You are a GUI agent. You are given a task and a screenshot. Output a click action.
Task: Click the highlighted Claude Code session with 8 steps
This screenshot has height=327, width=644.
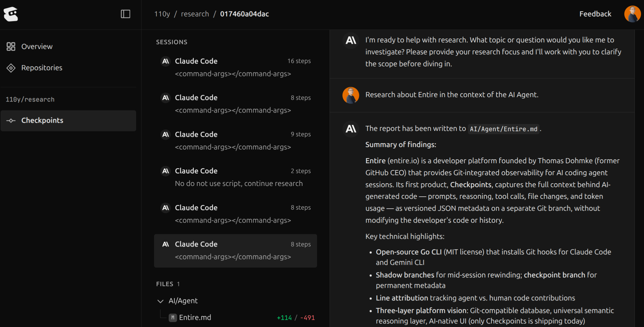coord(235,251)
